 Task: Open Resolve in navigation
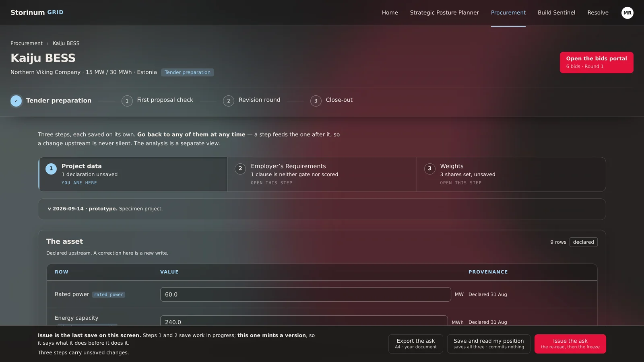598,13
